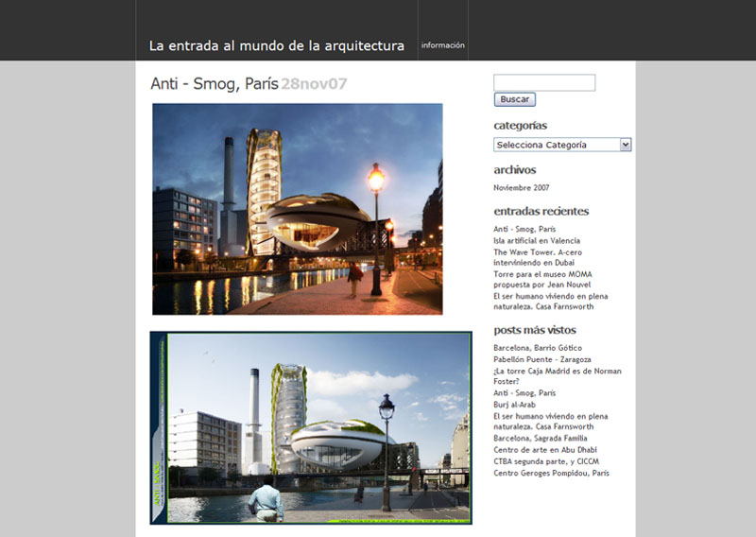Open ¿La torre Caja Madrid es de Norman Foster? link
The image size is (756, 537).
click(x=558, y=376)
